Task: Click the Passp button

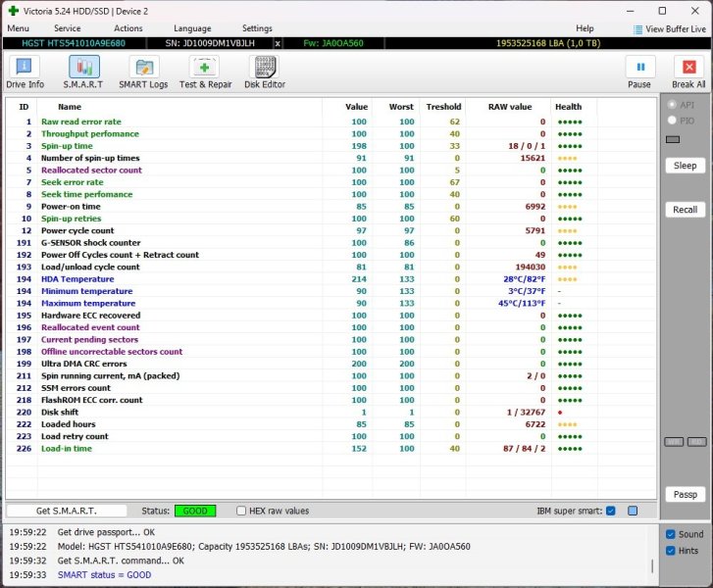Action: pos(685,494)
